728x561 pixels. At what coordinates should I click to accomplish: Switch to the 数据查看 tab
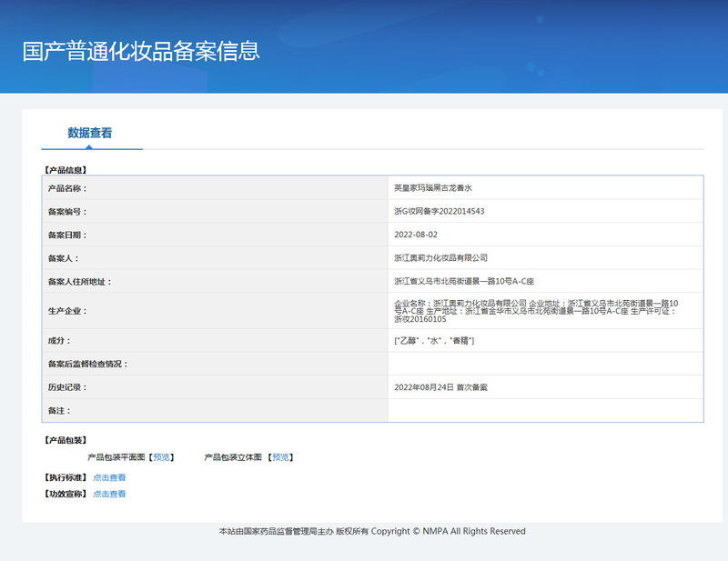click(x=90, y=133)
